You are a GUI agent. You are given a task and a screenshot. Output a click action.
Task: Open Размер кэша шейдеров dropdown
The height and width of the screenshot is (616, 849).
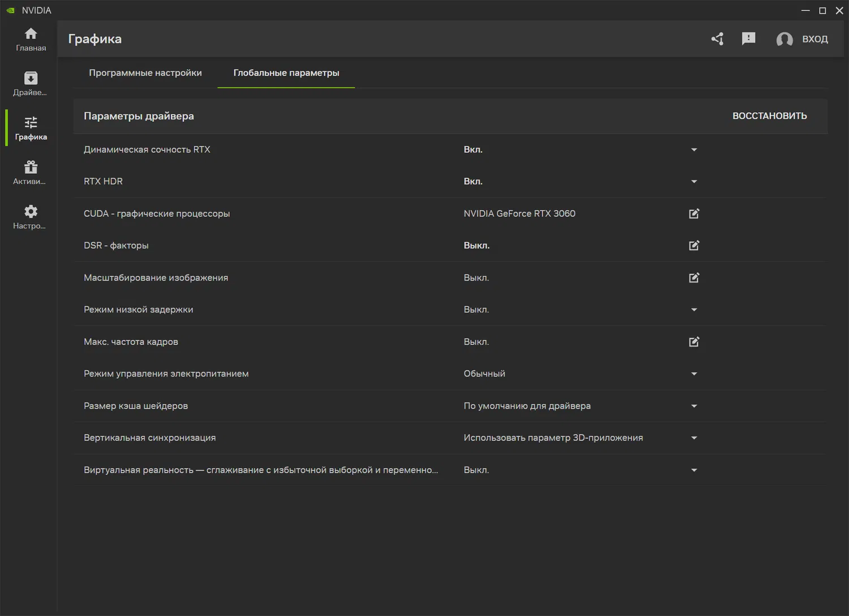click(694, 406)
